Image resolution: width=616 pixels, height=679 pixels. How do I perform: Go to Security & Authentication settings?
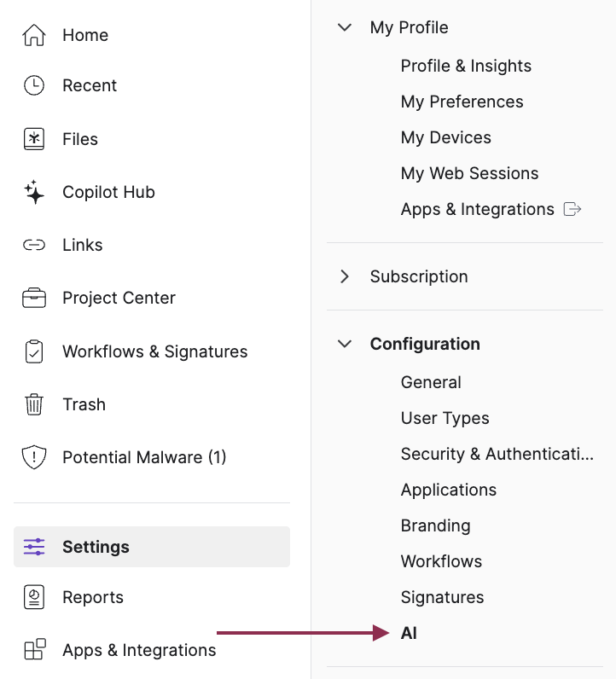coord(497,454)
